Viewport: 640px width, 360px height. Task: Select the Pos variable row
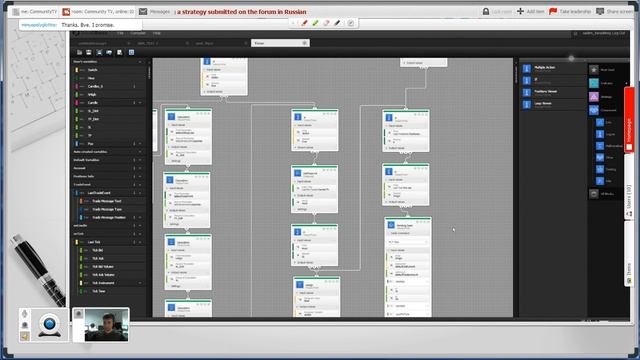coord(109,144)
